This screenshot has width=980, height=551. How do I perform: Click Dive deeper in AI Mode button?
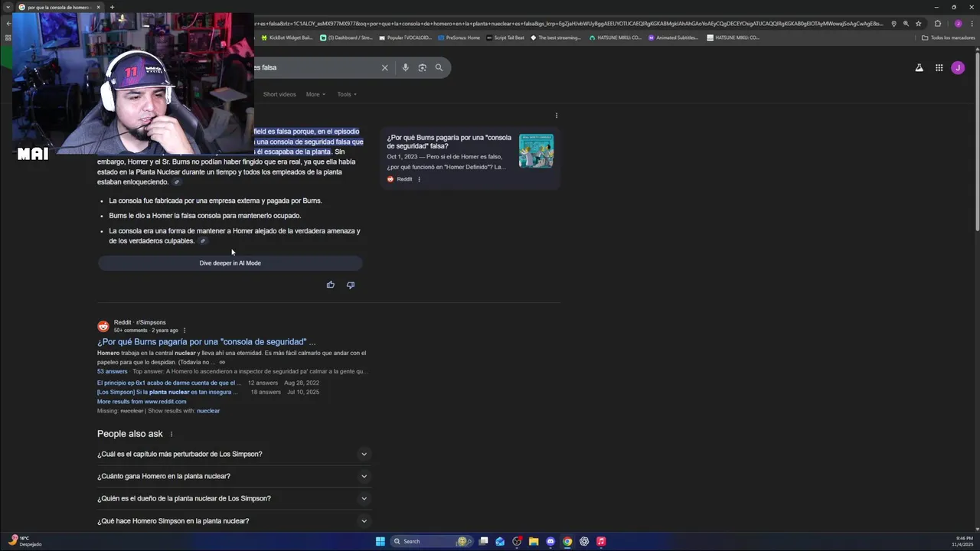[230, 263]
